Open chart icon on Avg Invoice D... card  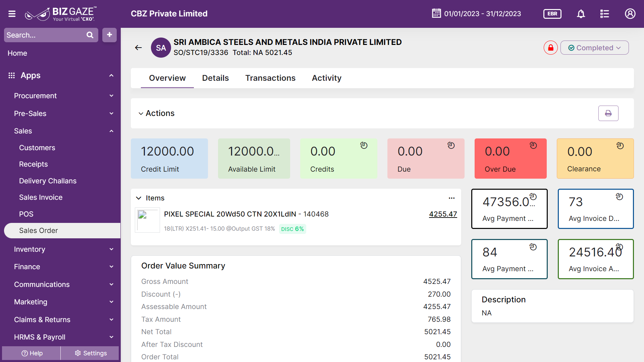point(620,197)
